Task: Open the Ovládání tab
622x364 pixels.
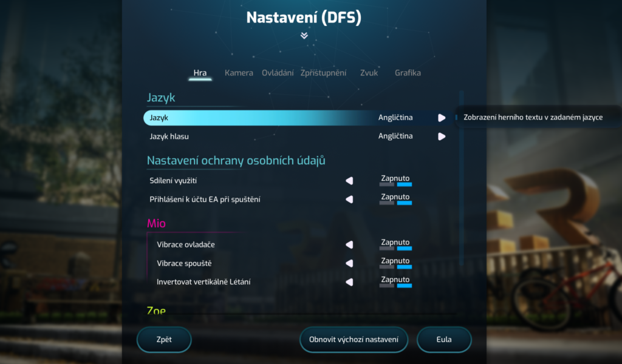Action: 278,73
